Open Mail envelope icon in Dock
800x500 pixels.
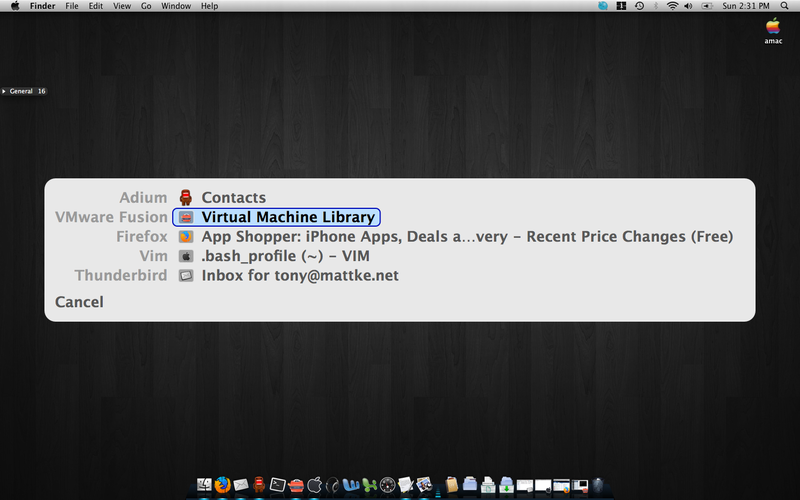(241, 485)
